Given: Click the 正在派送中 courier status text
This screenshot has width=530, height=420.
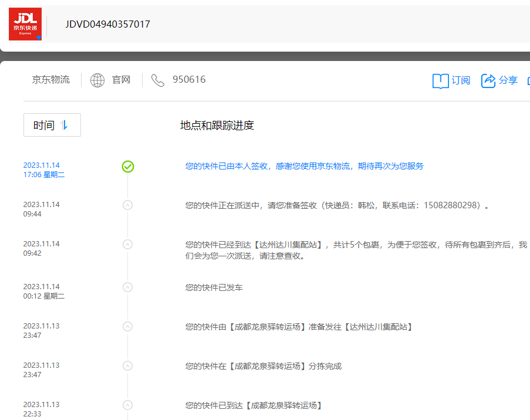Looking at the screenshot, I should coord(337,205).
